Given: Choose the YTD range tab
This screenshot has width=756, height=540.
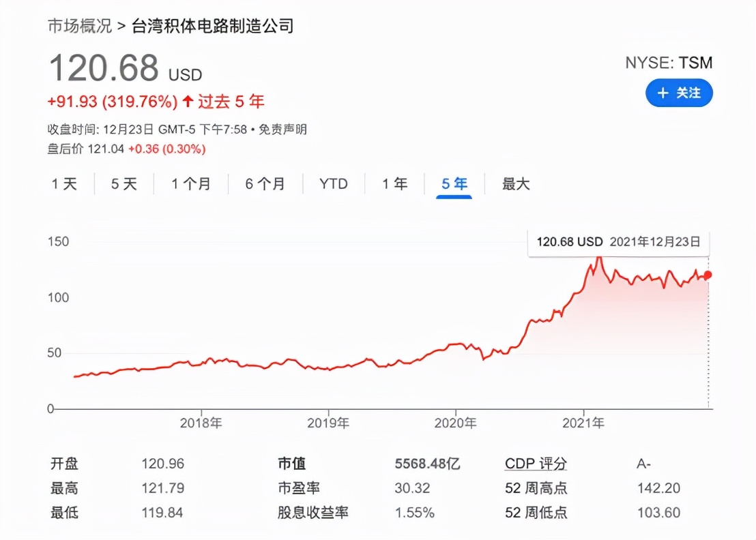Looking at the screenshot, I should click(x=333, y=183).
